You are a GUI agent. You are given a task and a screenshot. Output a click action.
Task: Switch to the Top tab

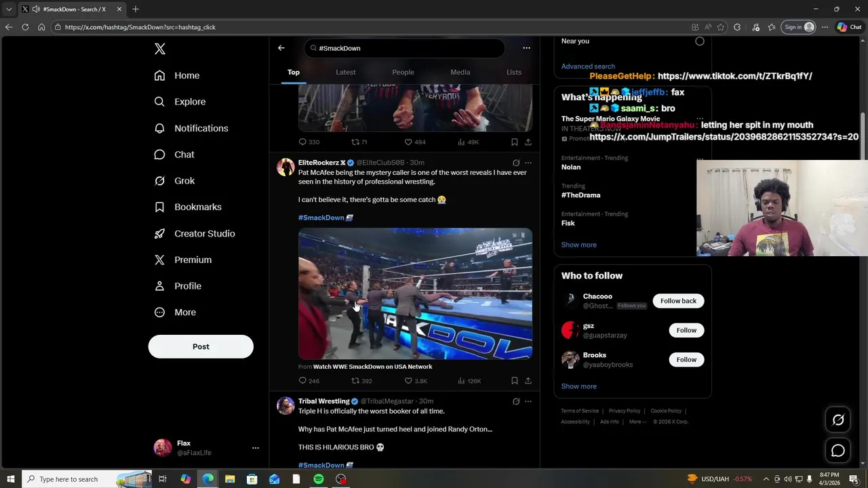pos(294,72)
